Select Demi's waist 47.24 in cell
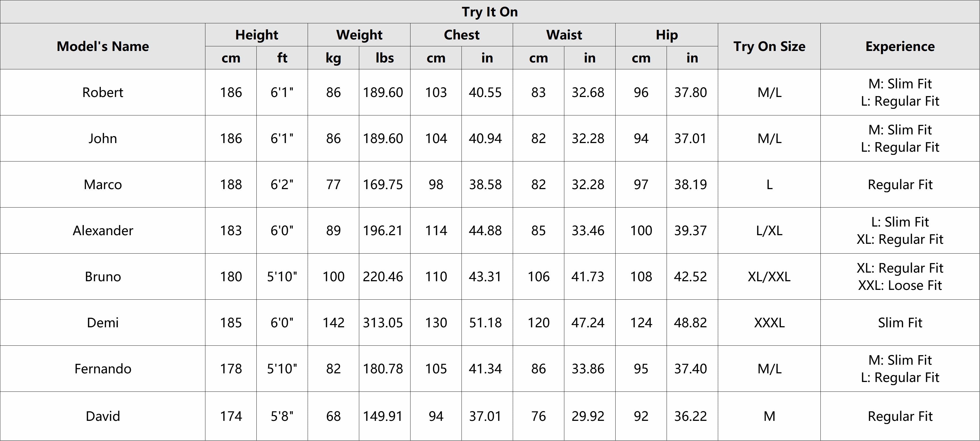This screenshot has width=980, height=441. pyautogui.click(x=588, y=323)
